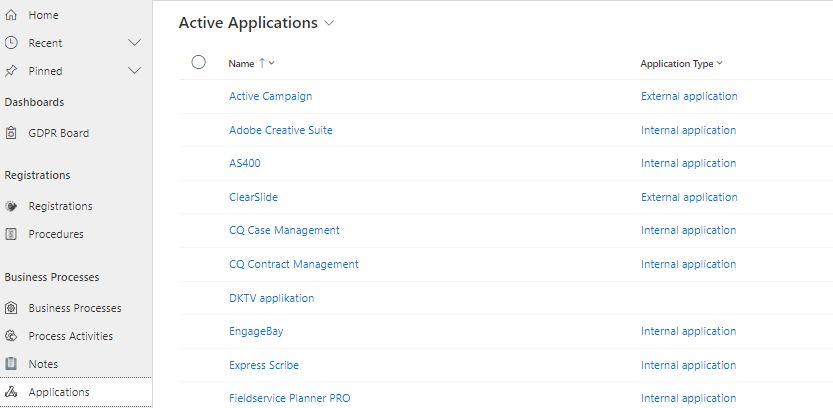Select Applications in the sidebar
833x408 pixels.
tap(58, 392)
